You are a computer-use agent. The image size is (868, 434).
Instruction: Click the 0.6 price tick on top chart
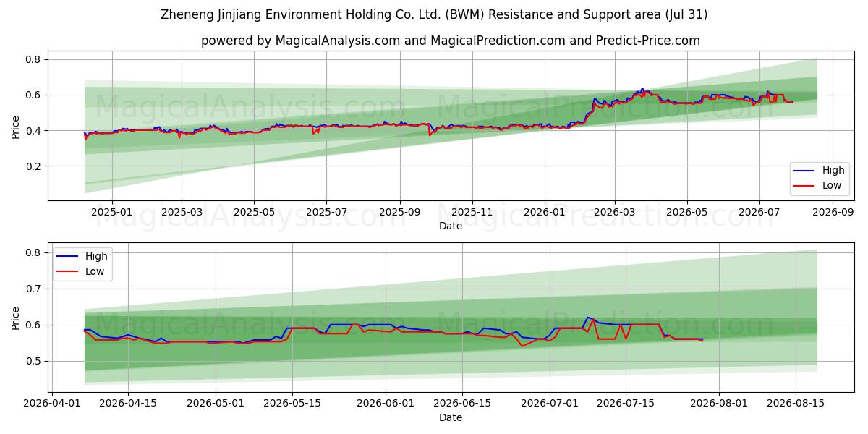pyautogui.click(x=35, y=95)
